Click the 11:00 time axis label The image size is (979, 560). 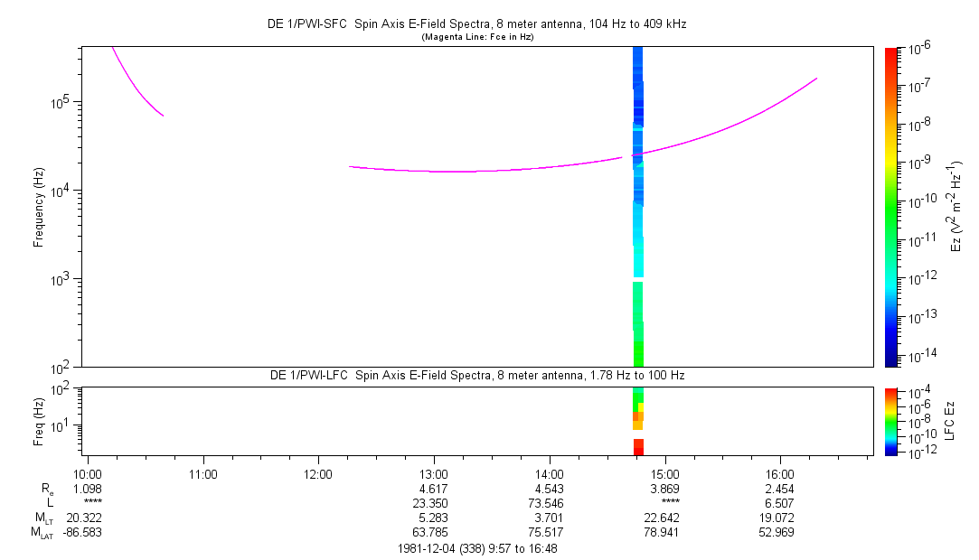point(202,473)
